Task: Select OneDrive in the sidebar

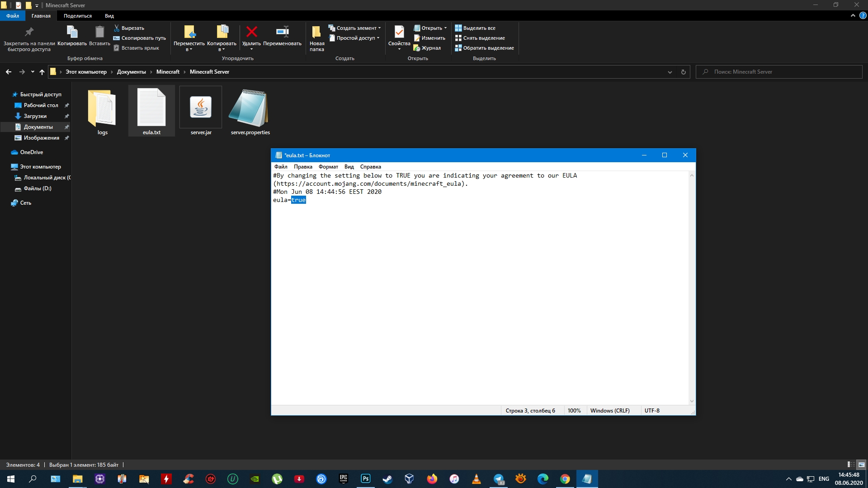Action: click(x=31, y=152)
